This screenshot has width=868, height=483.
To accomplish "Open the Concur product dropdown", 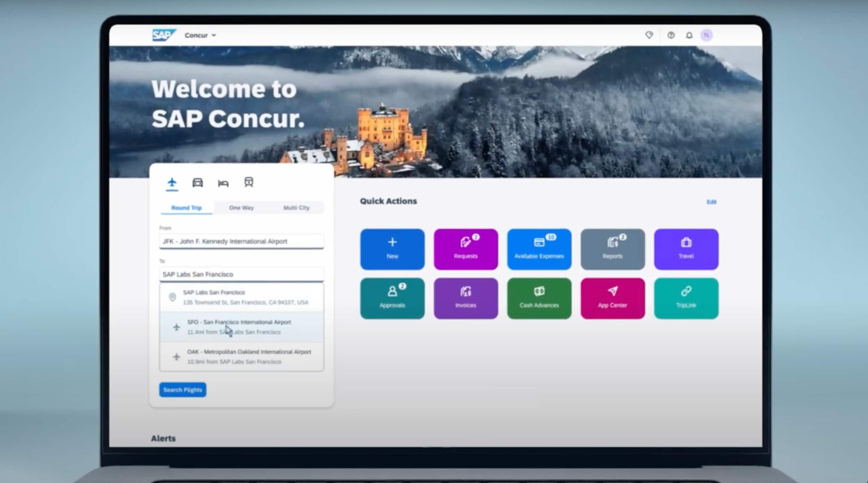I will 200,35.
